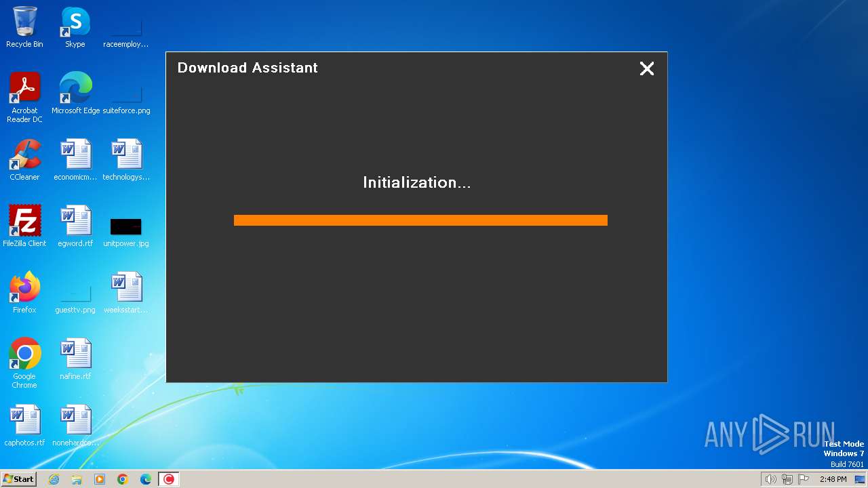
Task: Select the technologys... Word document
Action: tap(126, 160)
